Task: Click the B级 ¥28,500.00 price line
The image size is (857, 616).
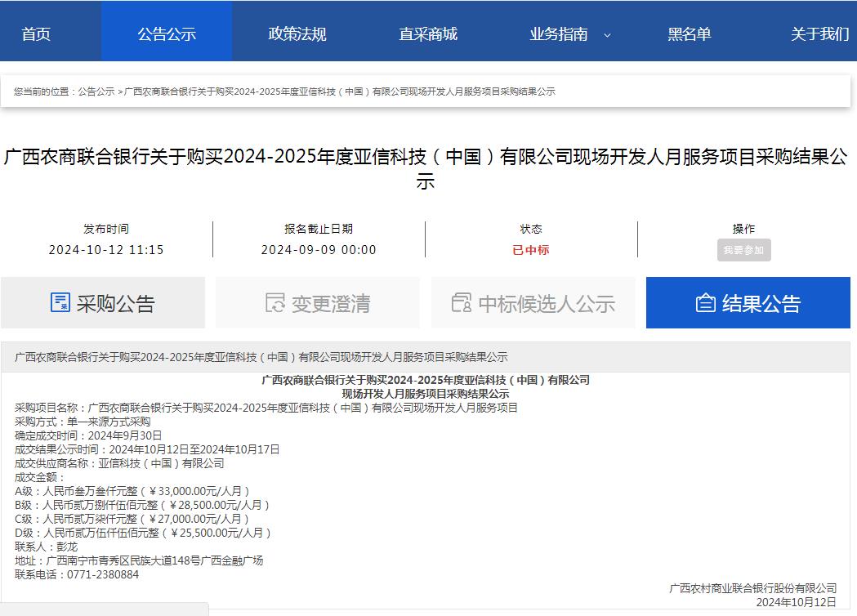Action: 142,505
